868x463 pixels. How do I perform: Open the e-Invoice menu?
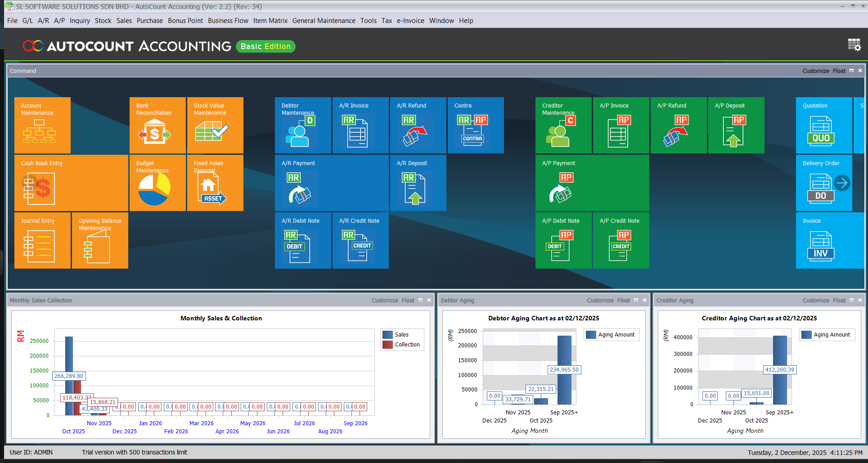[410, 21]
